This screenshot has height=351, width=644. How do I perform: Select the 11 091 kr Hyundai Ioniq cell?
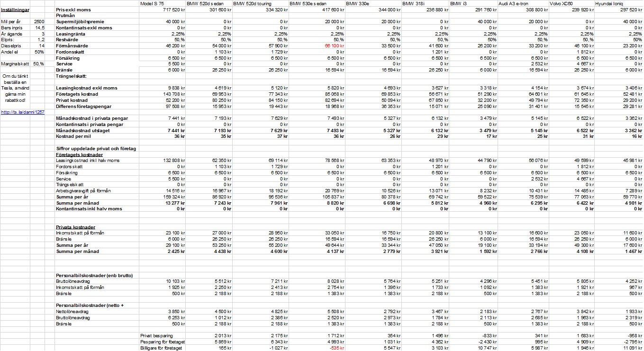(x=633, y=348)
